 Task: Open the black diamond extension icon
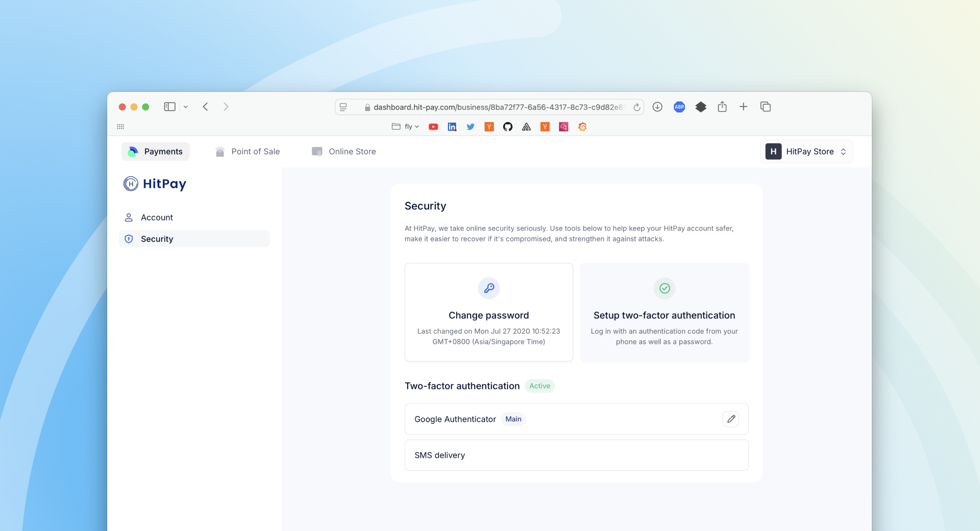[x=701, y=107]
